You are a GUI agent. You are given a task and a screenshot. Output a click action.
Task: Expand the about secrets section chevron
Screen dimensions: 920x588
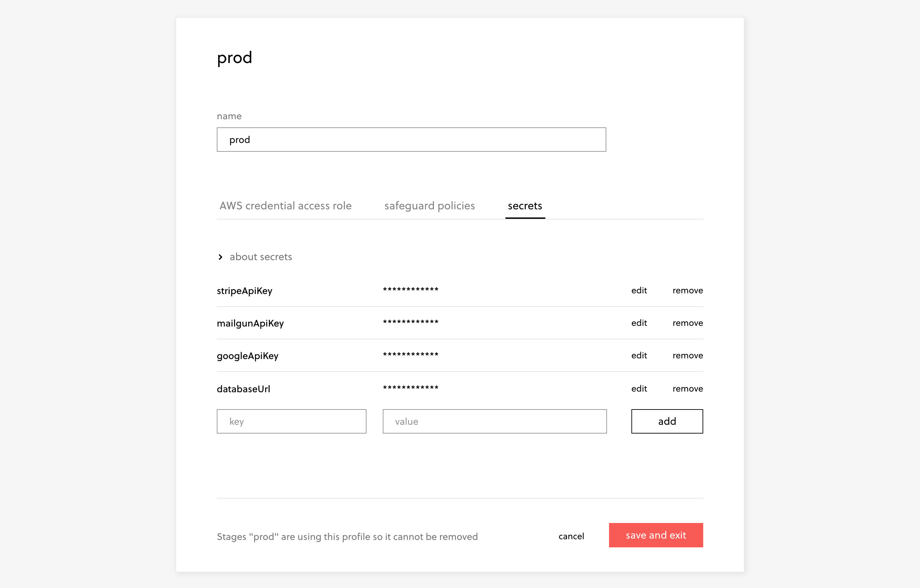click(x=221, y=257)
